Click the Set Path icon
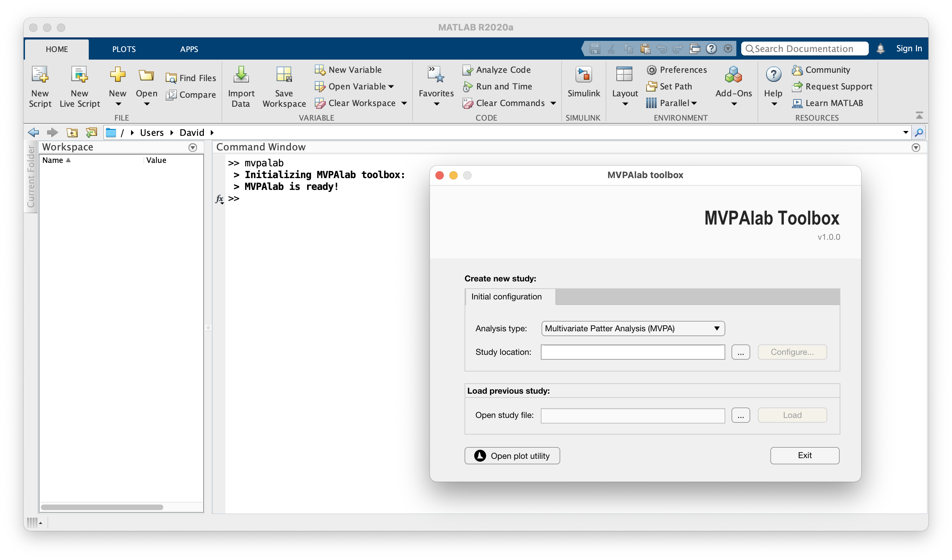 pyautogui.click(x=651, y=87)
